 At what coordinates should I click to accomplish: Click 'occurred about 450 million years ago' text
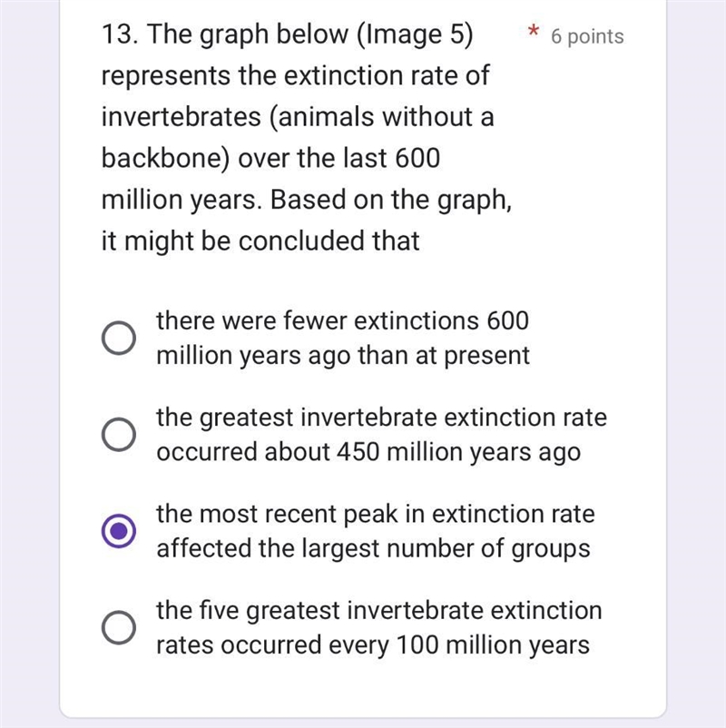[368, 452]
